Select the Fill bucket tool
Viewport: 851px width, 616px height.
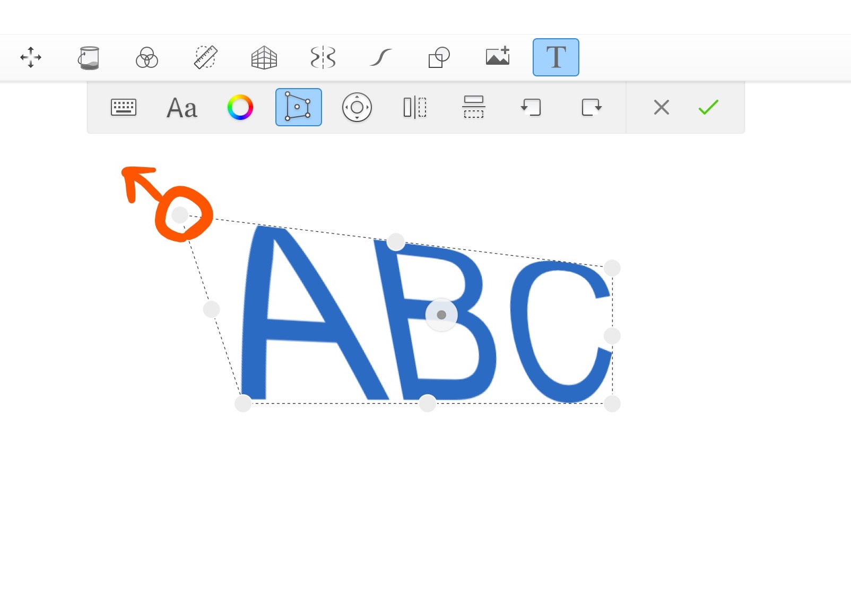(89, 57)
